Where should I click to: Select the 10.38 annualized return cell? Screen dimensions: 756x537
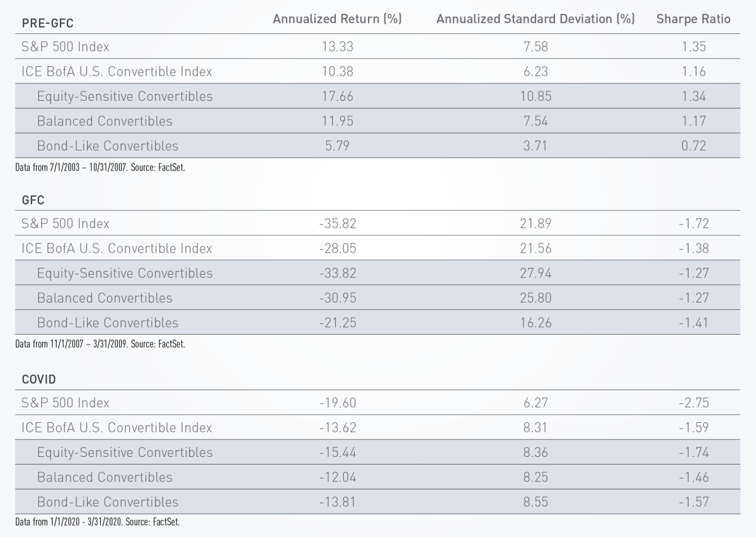pos(337,72)
